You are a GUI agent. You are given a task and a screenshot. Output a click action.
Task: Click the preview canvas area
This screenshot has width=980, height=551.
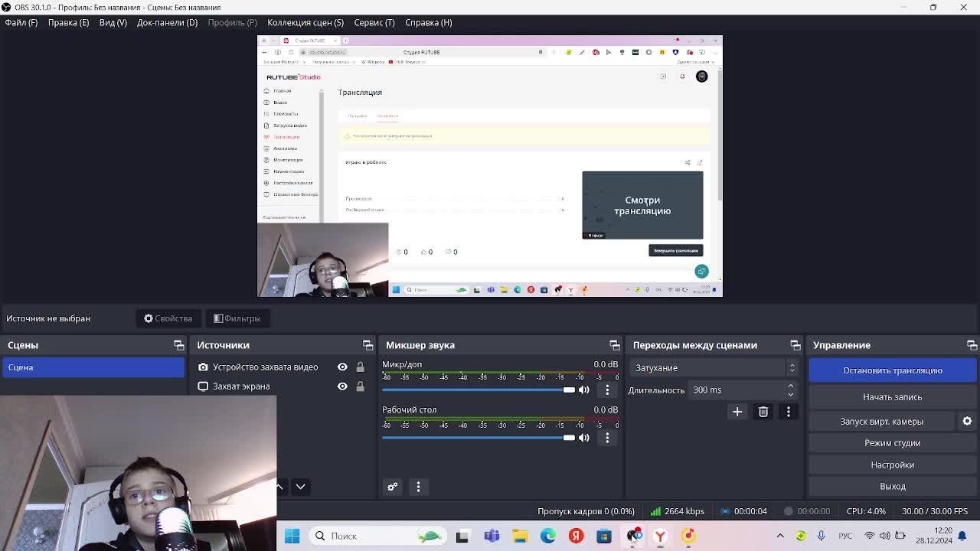[x=490, y=166]
